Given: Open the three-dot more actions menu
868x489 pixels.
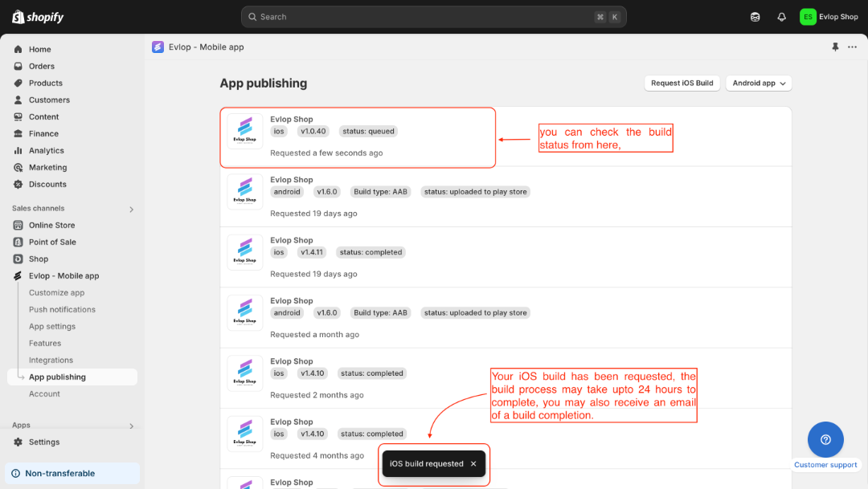Looking at the screenshot, I should click(x=853, y=47).
